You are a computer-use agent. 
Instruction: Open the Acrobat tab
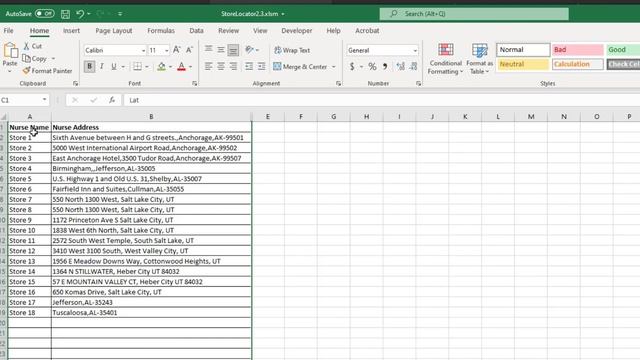pyautogui.click(x=367, y=31)
